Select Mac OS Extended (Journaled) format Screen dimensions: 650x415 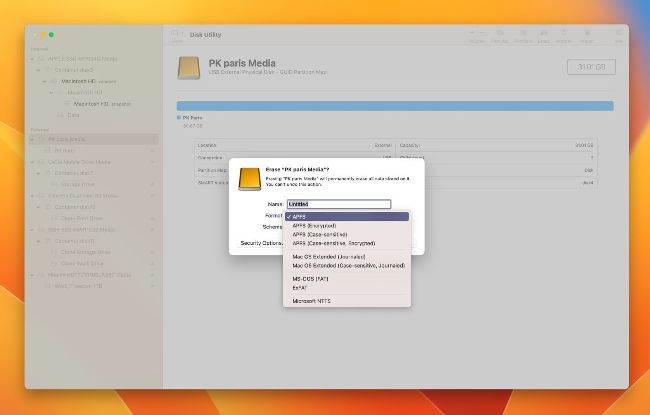(x=326, y=256)
